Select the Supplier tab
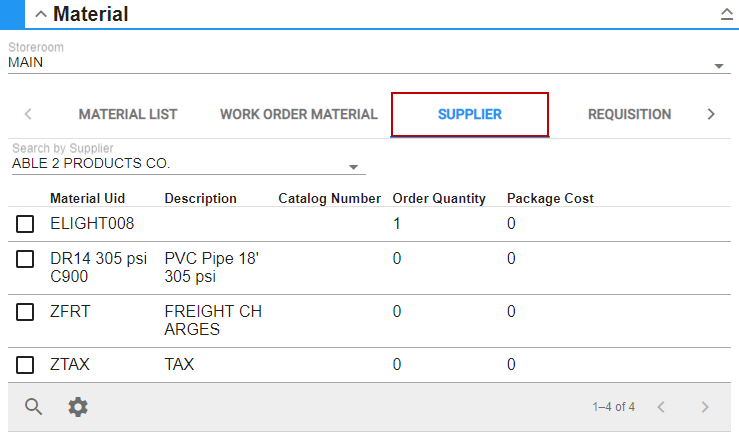 tap(469, 114)
